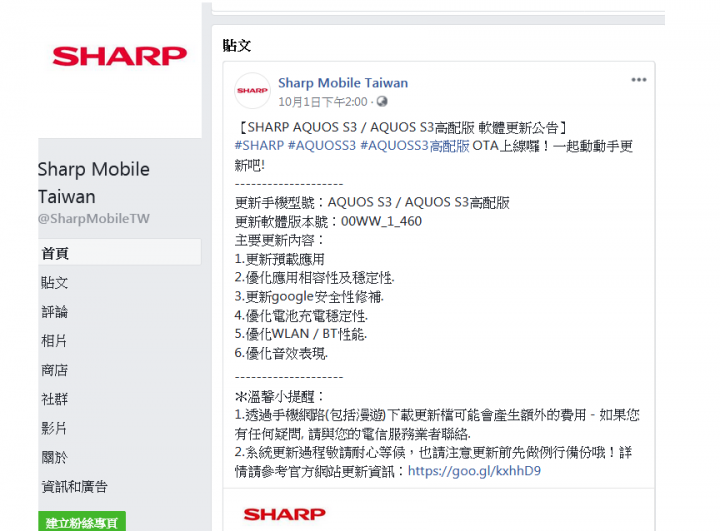Select 資訊和廣告 in the sidebar
The image size is (720, 531).
point(74,487)
